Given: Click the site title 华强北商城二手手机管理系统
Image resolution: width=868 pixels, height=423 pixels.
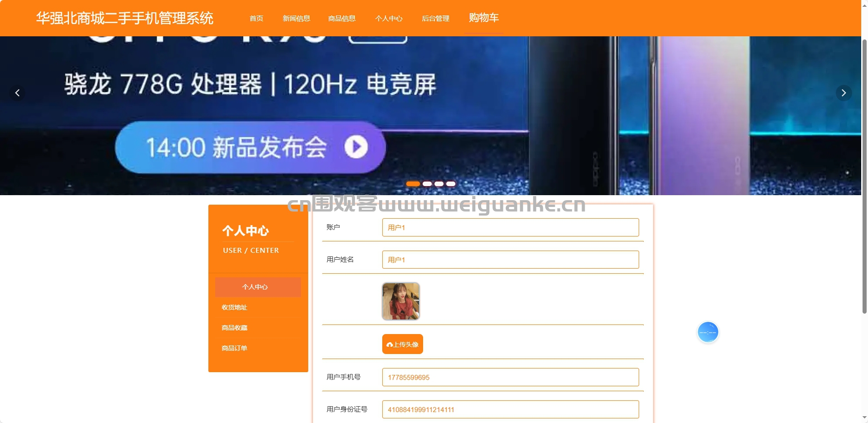Looking at the screenshot, I should (x=125, y=18).
